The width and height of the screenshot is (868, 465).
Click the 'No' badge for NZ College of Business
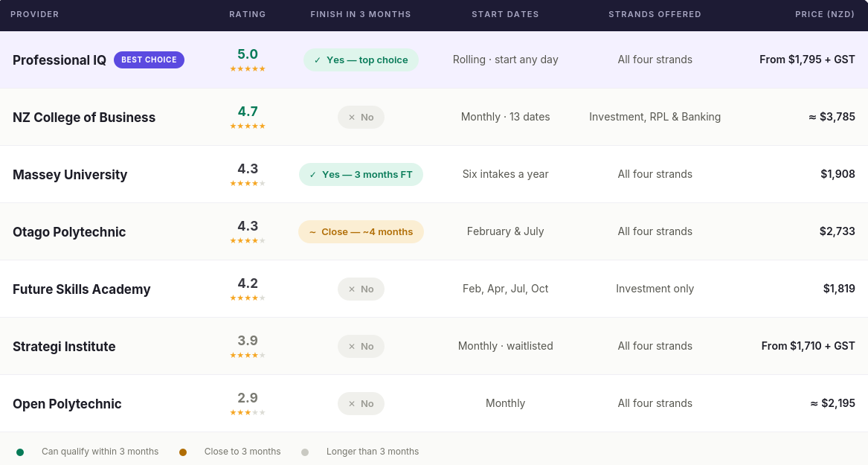pyautogui.click(x=361, y=118)
